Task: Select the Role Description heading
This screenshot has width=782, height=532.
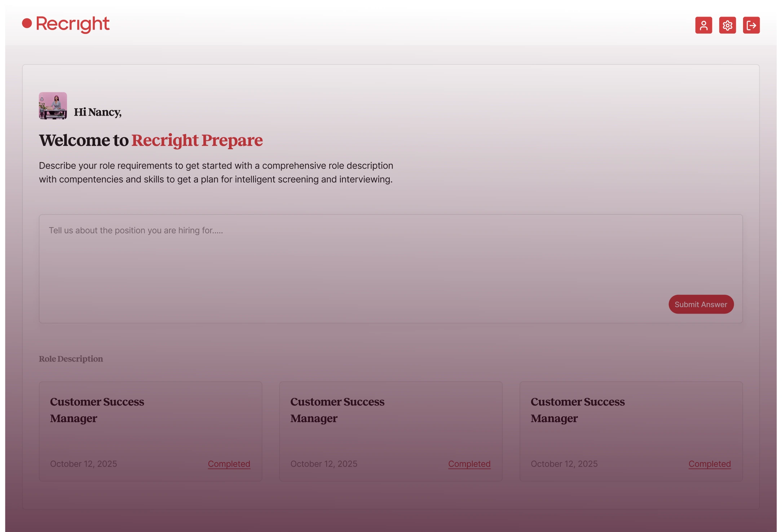Action: pos(71,359)
